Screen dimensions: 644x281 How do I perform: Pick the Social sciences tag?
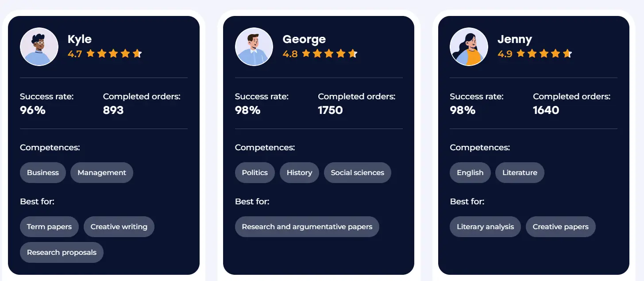358,173
